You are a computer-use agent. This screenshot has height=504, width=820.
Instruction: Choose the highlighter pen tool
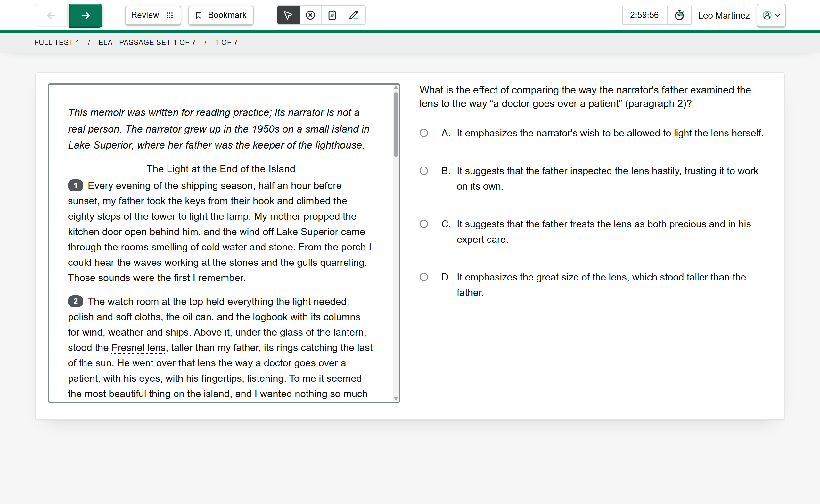pyautogui.click(x=354, y=15)
